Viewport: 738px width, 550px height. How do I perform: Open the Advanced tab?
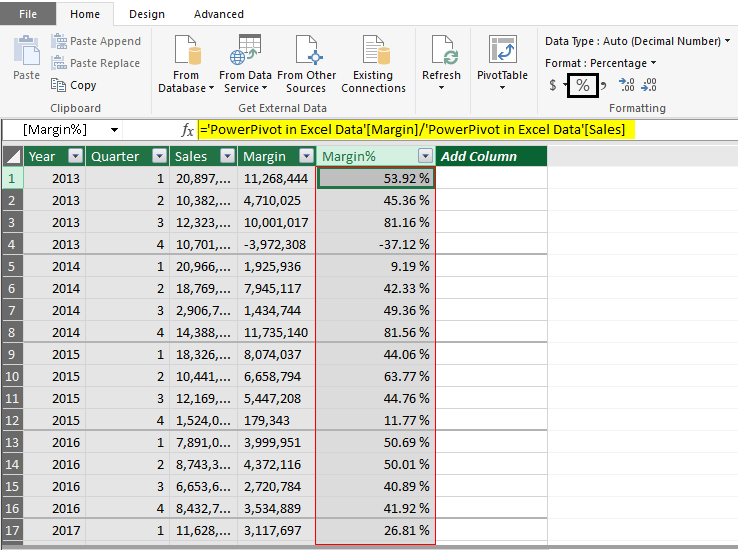click(218, 14)
